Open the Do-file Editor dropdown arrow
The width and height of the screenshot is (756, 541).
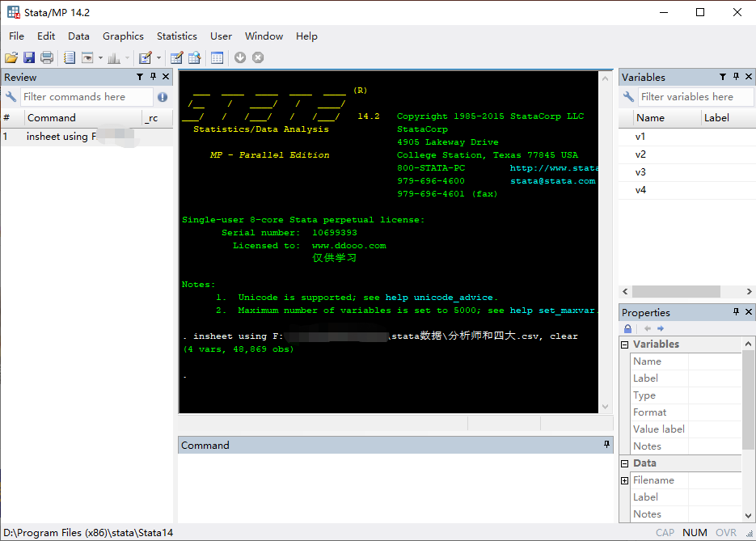click(x=158, y=58)
